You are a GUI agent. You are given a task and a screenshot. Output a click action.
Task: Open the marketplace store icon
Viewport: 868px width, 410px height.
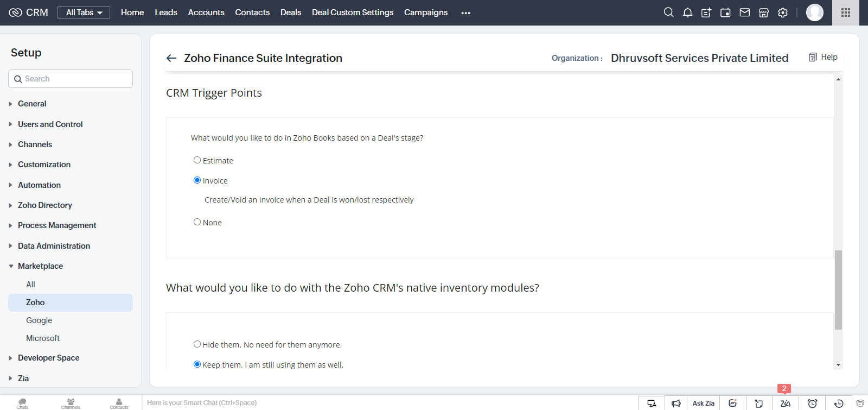[763, 12]
